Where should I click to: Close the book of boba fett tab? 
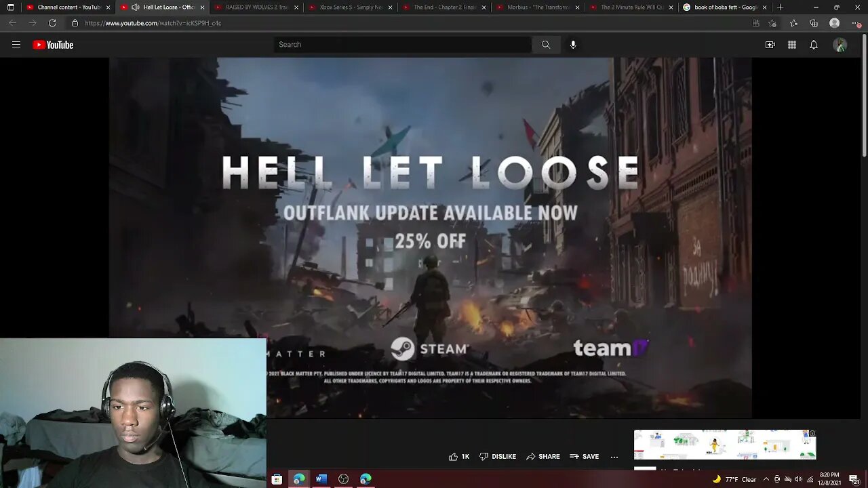click(765, 7)
